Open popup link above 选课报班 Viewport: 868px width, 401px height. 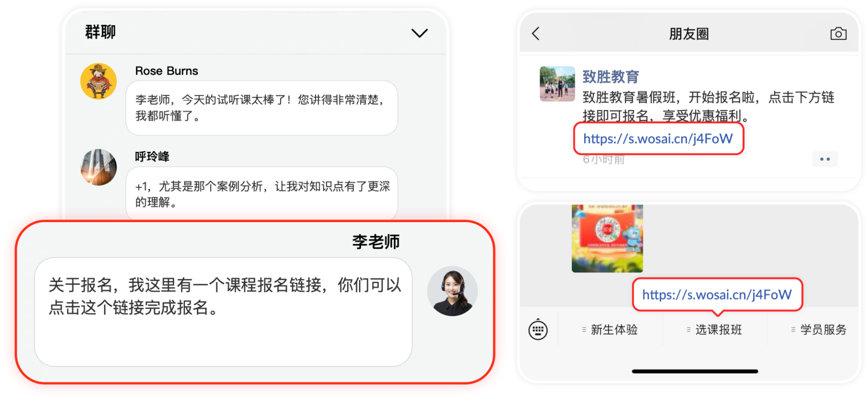click(717, 294)
